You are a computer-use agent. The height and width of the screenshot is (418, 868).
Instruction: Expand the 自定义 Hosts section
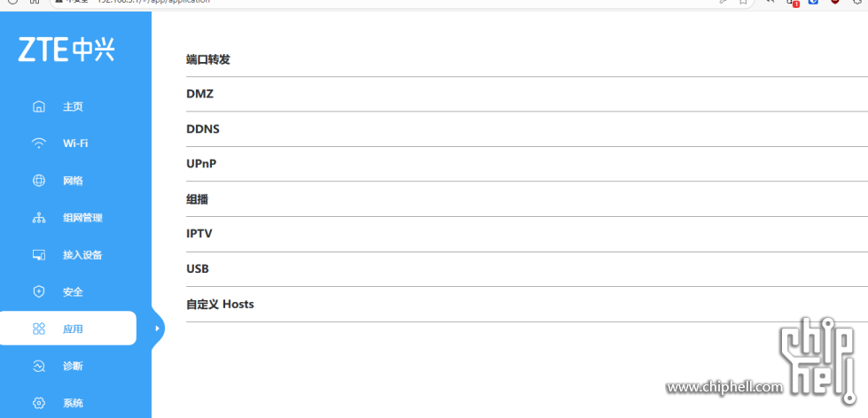[x=220, y=304]
